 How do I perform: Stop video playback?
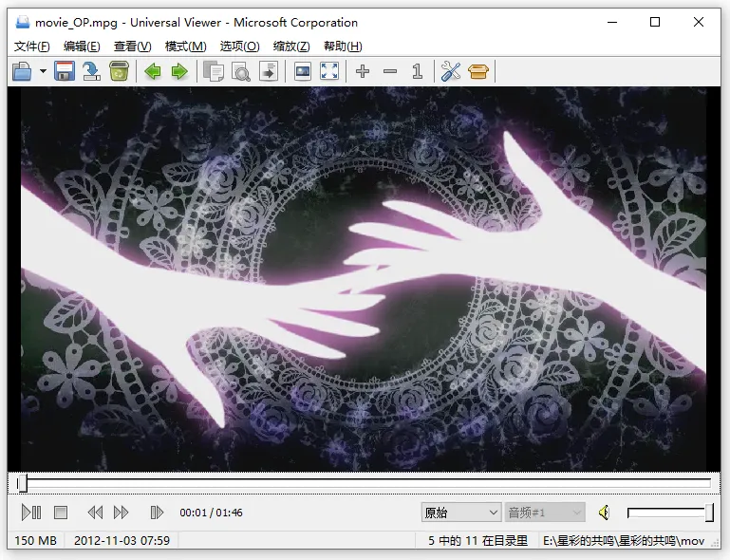point(61,513)
